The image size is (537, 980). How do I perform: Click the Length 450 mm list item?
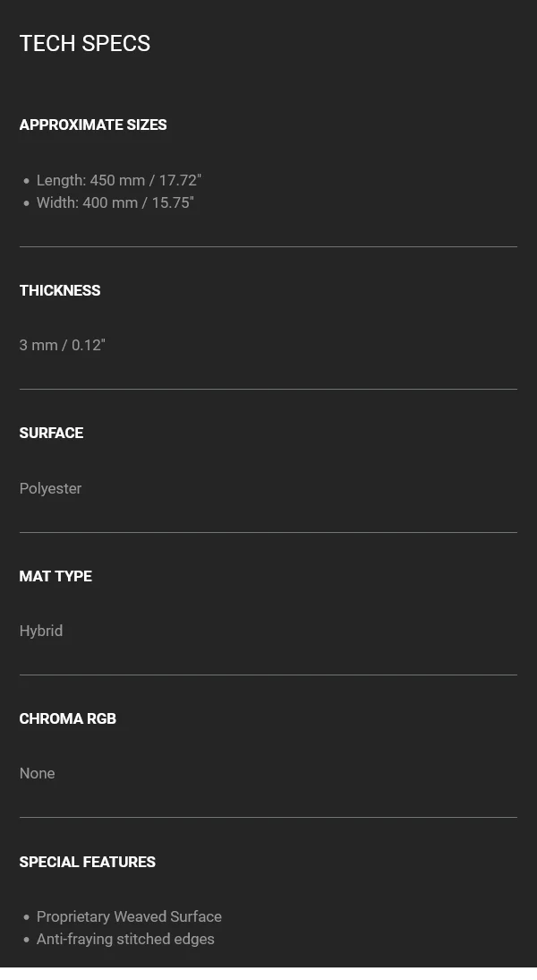click(x=118, y=180)
